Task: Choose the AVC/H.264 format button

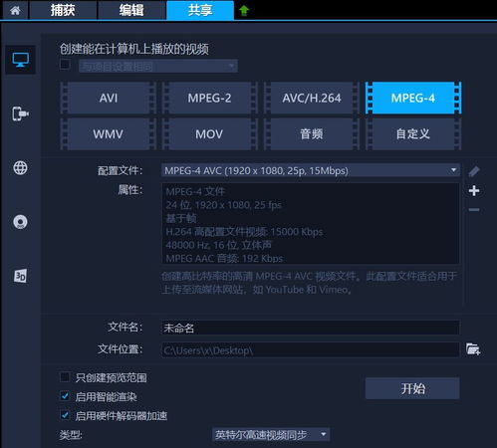Action: click(x=312, y=98)
